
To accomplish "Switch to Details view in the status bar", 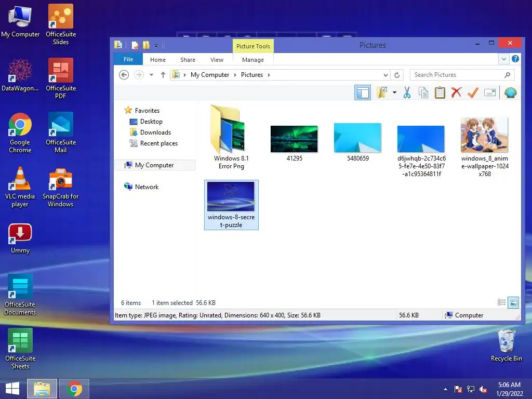I will [501, 302].
